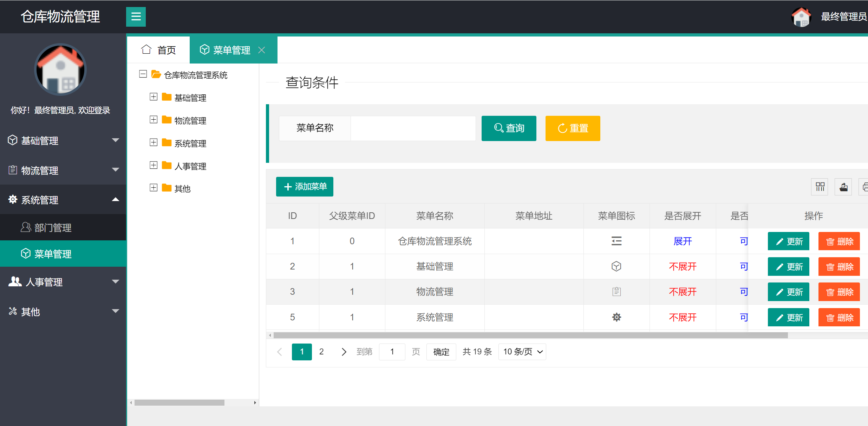Screen dimensions: 868x426
Task: Click the gear icon next to 系统管理 sidebar
Action: pos(13,199)
